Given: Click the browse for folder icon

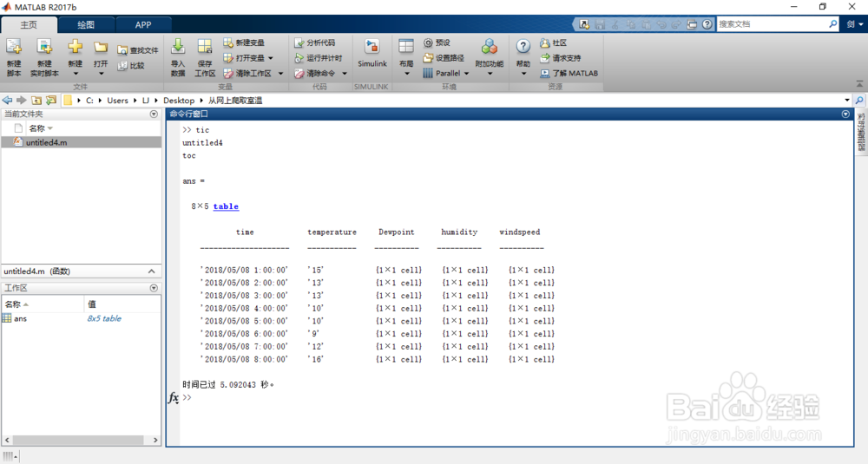Looking at the screenshot, I should pyautogui.click(x=51, y=100).
